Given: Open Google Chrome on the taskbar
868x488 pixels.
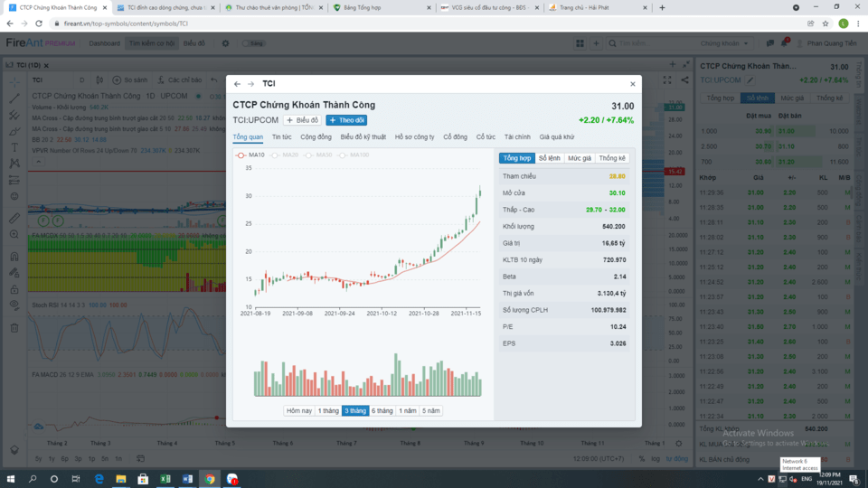Looking at the screenshot, I should point(210,479).
